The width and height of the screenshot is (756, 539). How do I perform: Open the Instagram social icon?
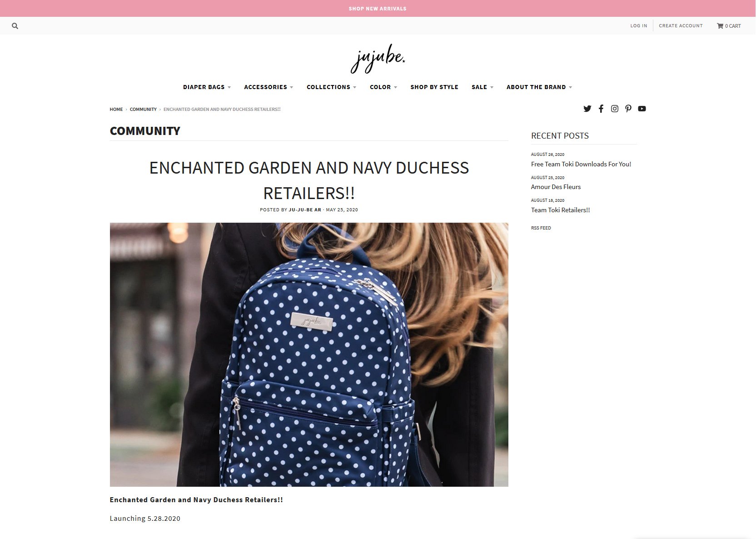[x=615, y=109]
